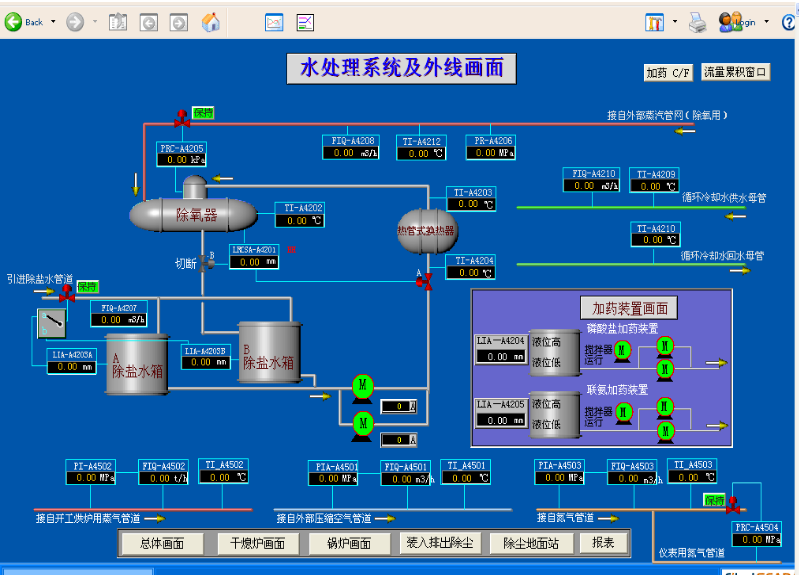Open the trend chart toolbar icon
799x575 pixels.
click(273, 22)
